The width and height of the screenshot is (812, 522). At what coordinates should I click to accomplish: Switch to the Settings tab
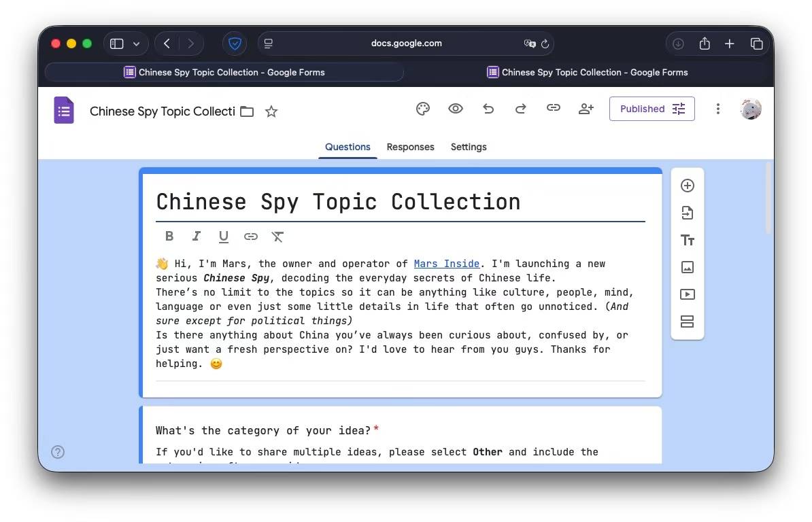469,147
